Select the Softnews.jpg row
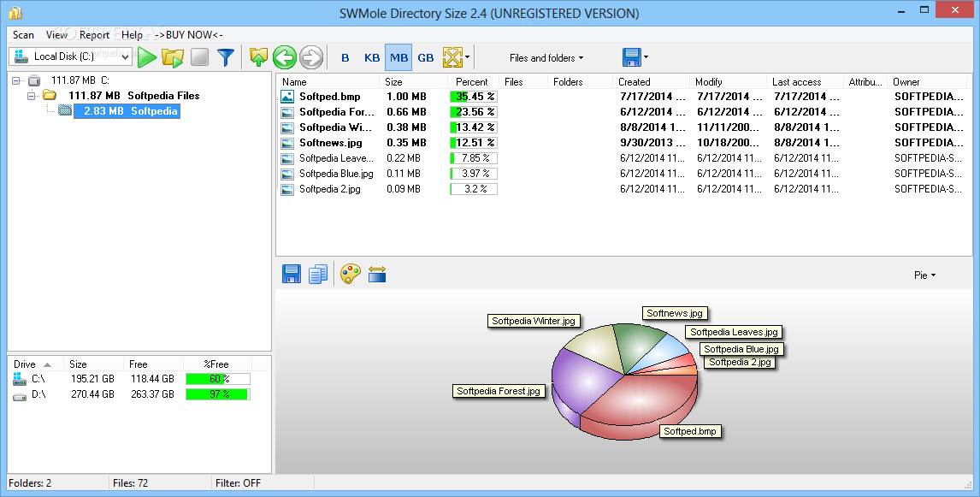This screenshot has width=980, height=497. [623, 143]
